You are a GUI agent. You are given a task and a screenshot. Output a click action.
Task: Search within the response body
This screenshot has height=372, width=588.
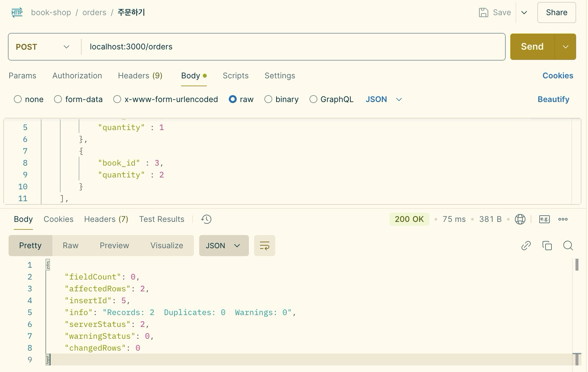568,246
